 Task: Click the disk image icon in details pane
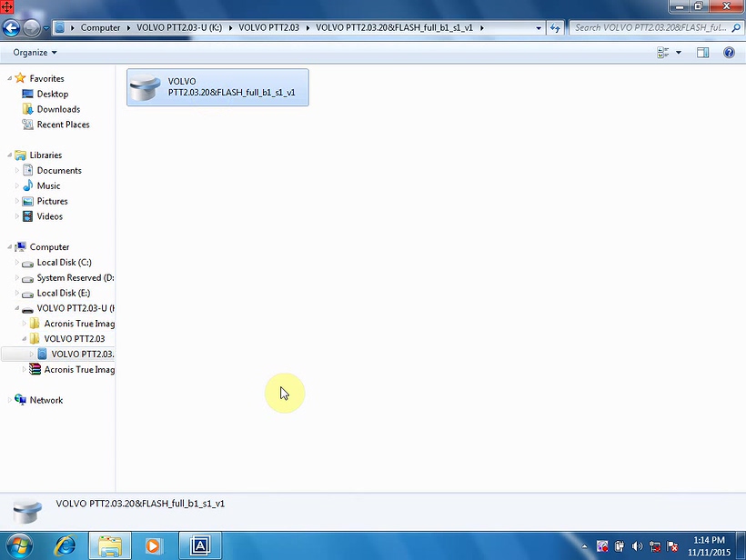[x=27, y=511]
